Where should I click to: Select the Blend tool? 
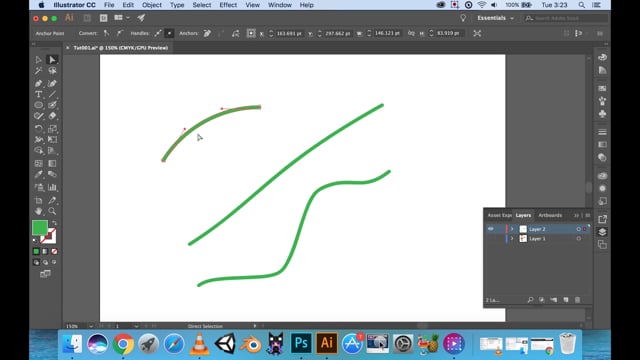tap(52, 174)
